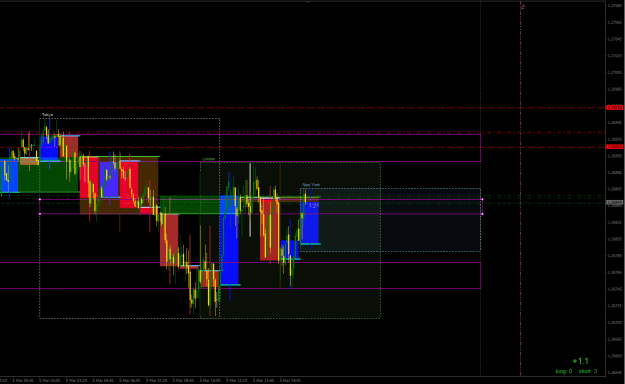This screenshot has height=384, width=625.
Task: Click the London session label
Action: coord(208,159)
